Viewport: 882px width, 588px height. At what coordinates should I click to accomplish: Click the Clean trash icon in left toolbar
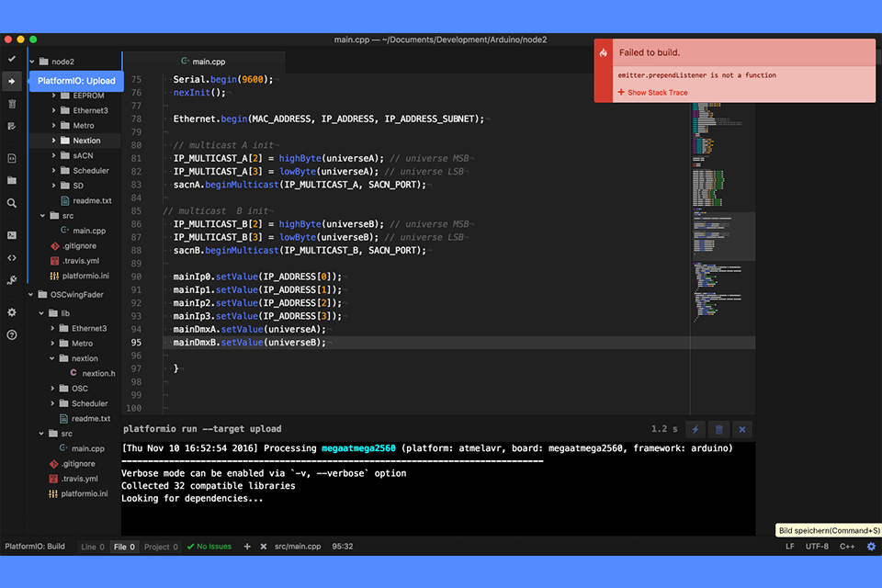tap(12, 104)
